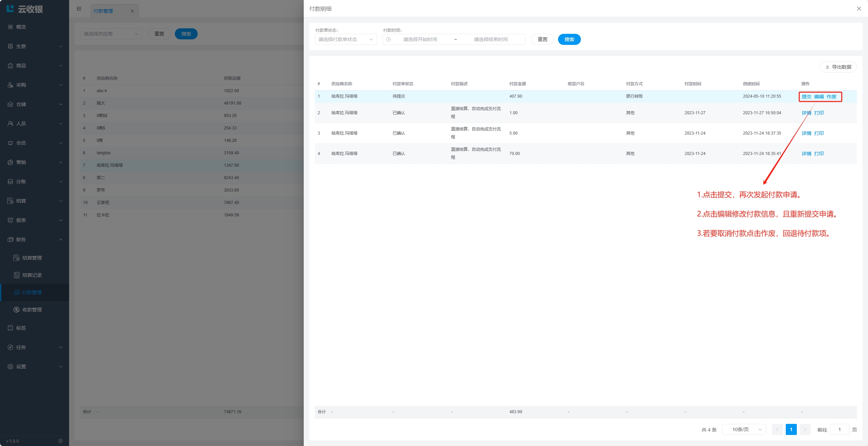Screen dimensions: 868x446
Task: Click the 作废 void link in first row
Action: (831, 97)
